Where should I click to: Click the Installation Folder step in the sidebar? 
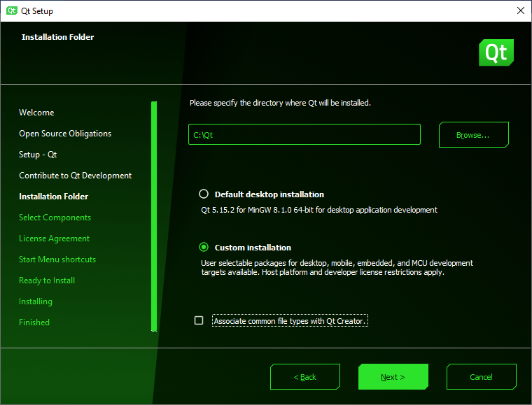pyautogui.click(x=54, y=197)
